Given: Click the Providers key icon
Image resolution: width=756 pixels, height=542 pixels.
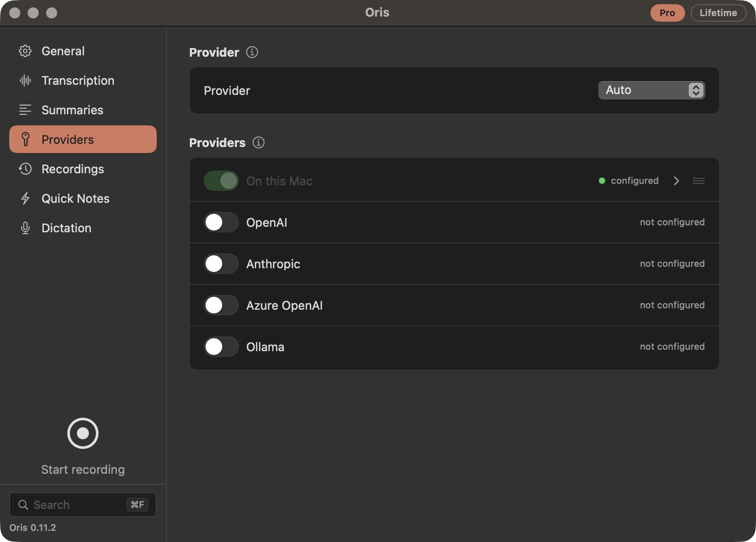Looking at the screenshot, I should pos(25,139).
